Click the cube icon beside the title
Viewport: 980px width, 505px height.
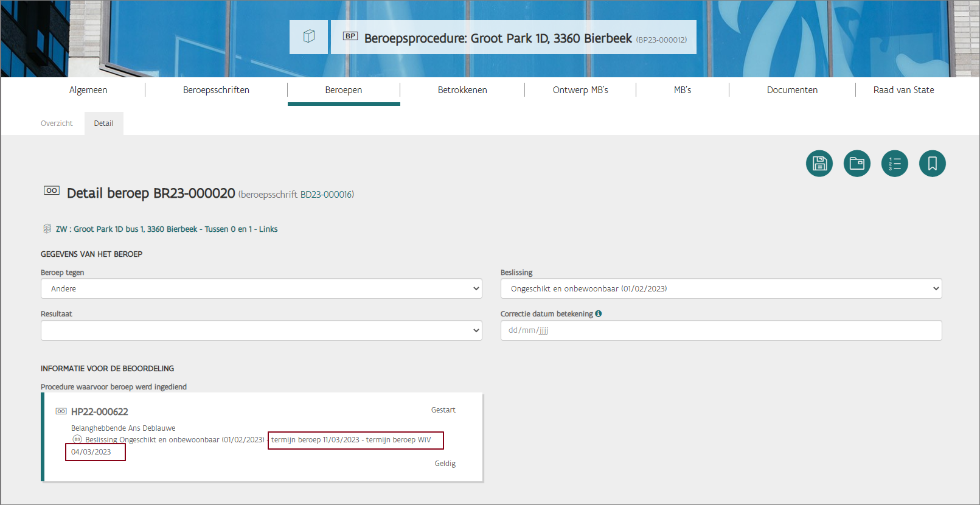[x=309, y=37]
